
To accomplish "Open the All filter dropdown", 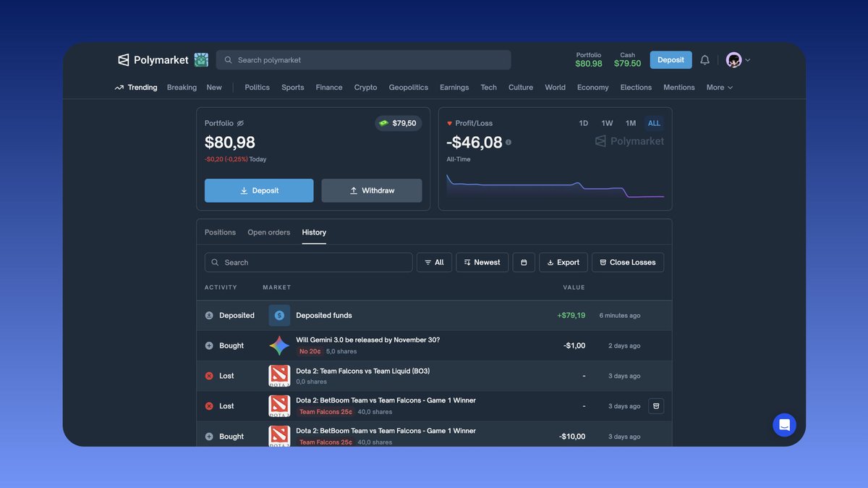I will pos(434,262).
